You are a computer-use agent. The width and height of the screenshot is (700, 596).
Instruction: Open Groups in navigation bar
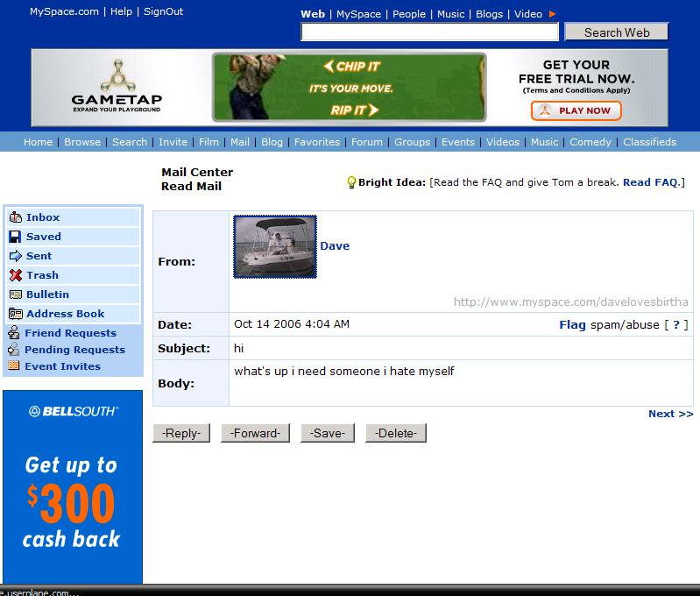[x=412, y=142]
